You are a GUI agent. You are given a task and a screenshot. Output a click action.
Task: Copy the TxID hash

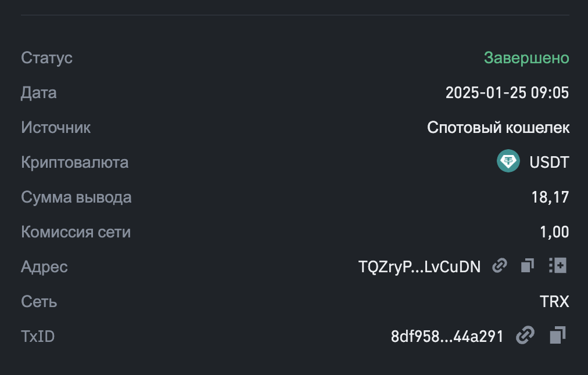click(x=558, y=336)
